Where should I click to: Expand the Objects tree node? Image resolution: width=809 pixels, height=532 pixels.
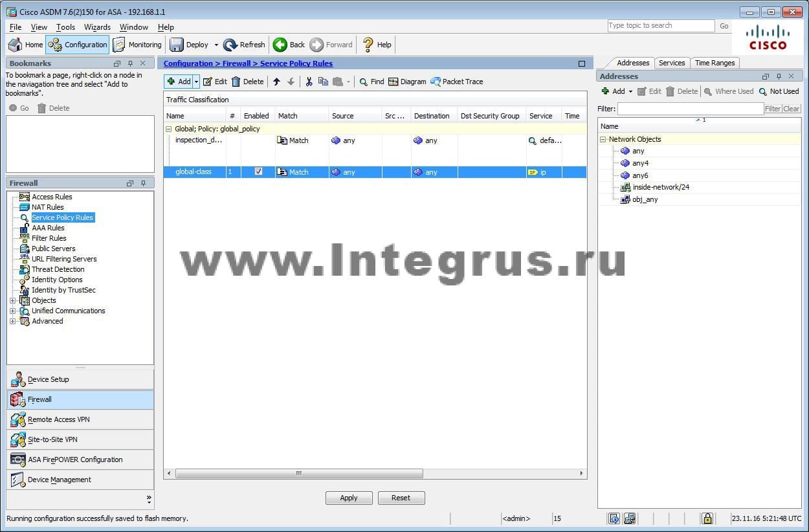point(12,300)
